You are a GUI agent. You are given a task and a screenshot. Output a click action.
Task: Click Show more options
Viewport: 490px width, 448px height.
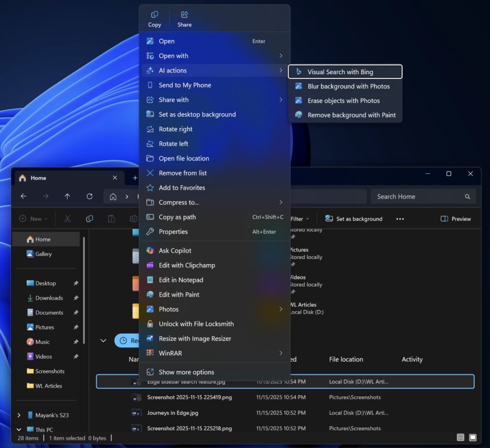pos(186,372)
